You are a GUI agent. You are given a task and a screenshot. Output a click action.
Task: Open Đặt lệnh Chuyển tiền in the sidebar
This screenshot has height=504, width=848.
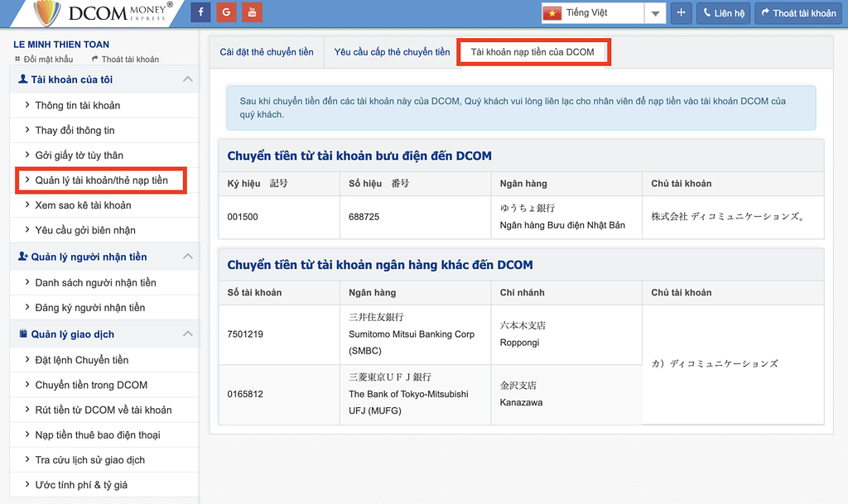tap(83, 360)
